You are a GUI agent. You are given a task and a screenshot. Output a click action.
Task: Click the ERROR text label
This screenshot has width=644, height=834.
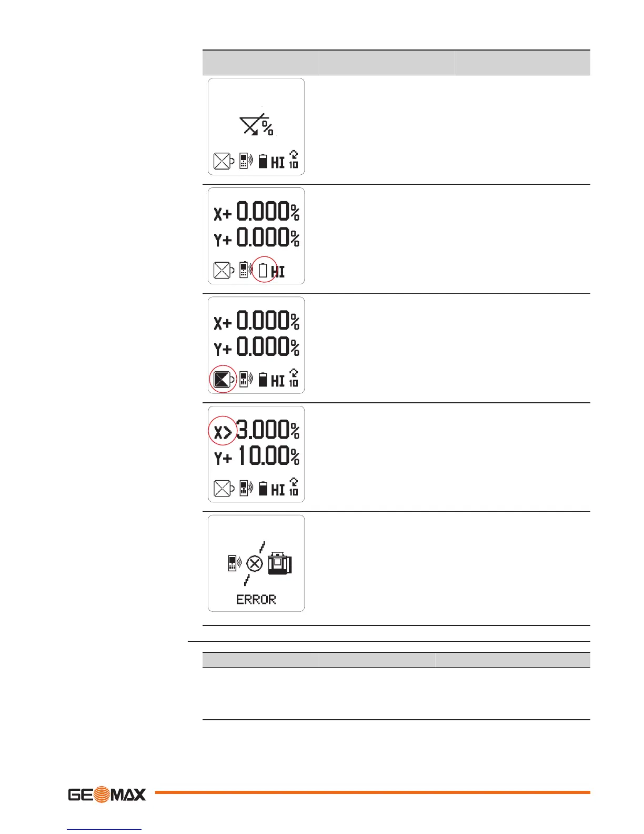coord(256,600)
